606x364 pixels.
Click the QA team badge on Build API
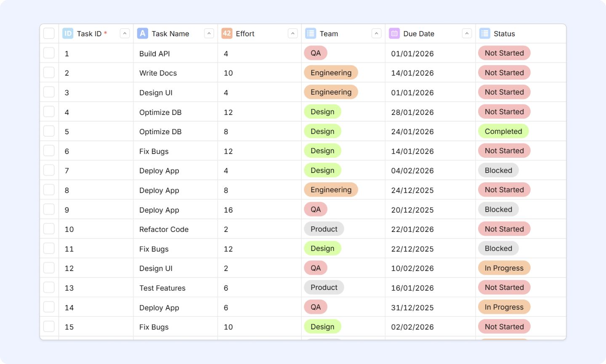316,53
